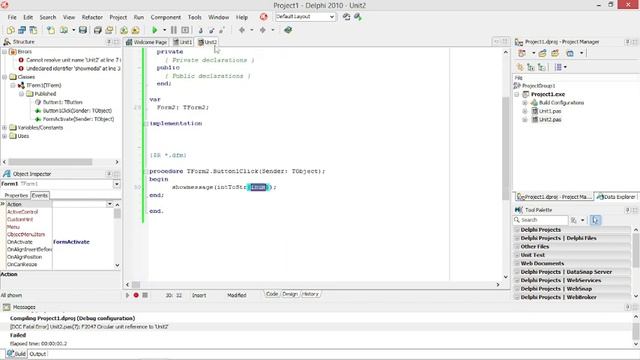Switch to the Design view tab
Viewport: 640px width, 360px height.
click(x=290, y=294)
